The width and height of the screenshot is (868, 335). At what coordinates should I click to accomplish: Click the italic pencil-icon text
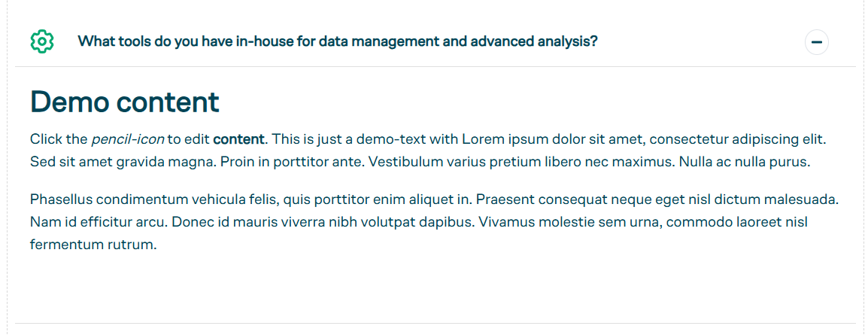tap(128, 139)
